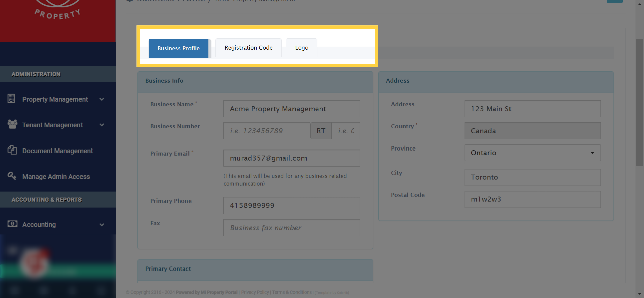Open the Logo tab
Viewport: 644px width, 298px height.
click(301, 48)
